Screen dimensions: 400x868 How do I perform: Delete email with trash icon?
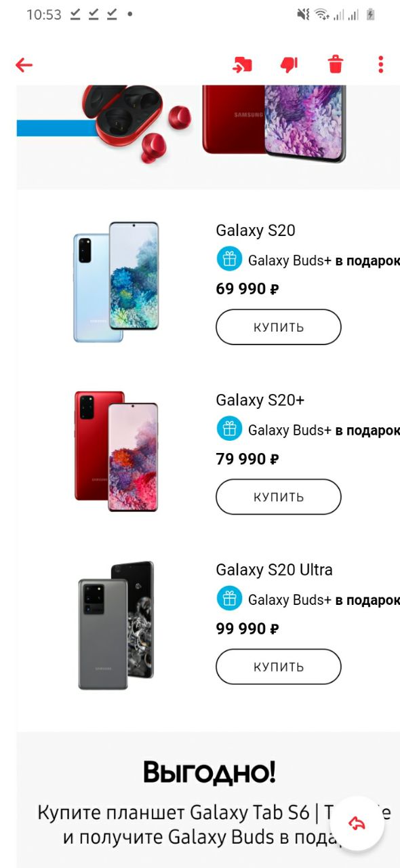pyautogui.click(x=336, y=65)
